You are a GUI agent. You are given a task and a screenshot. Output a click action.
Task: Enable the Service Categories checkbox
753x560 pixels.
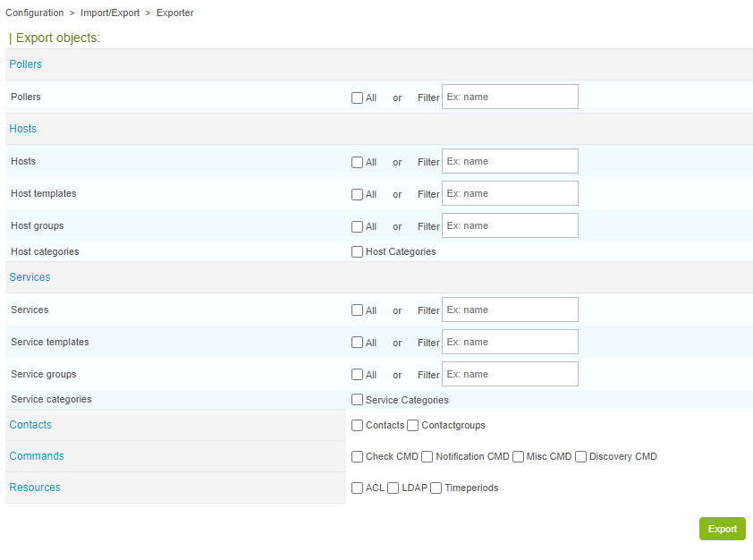tap(358, 401)
